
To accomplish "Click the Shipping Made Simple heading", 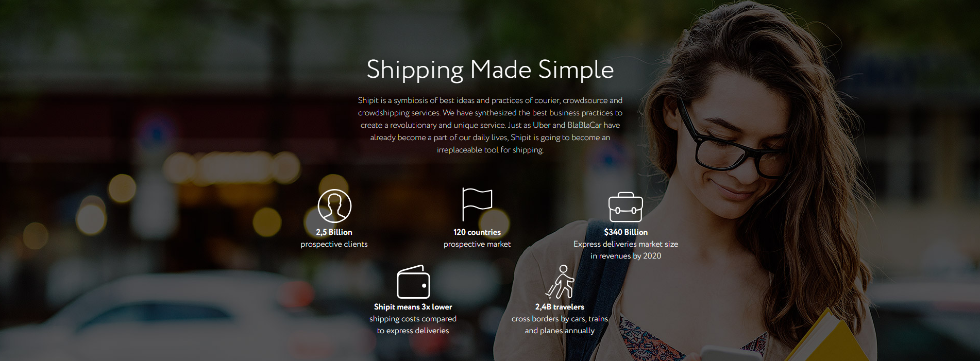I will (490, 70).
